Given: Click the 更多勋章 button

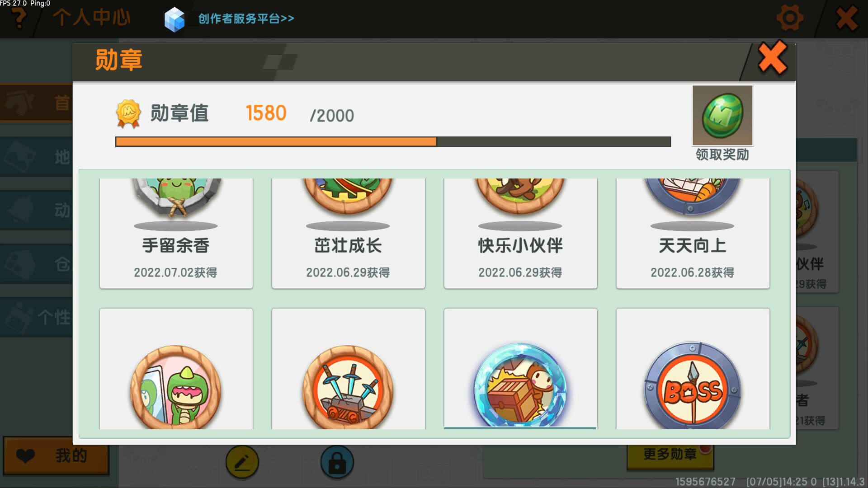Looking at the screenshot, I should click(x=670, y=454).
